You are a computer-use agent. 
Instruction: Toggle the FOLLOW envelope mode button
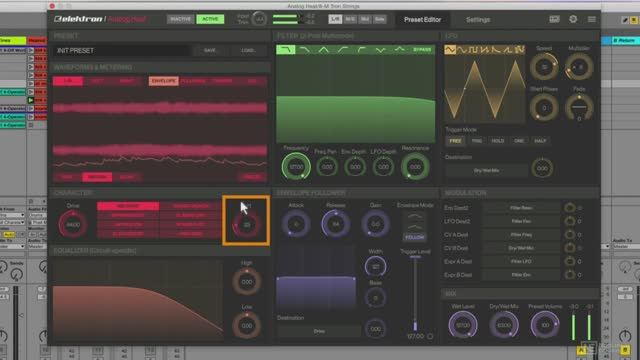tap(414, 237)
